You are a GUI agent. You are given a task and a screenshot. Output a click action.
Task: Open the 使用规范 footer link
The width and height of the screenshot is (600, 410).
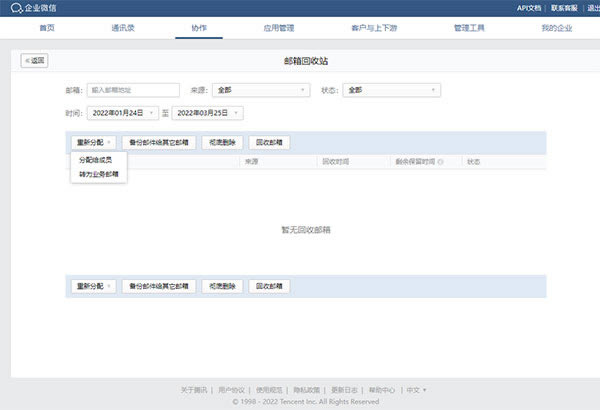tap(269, 390)
